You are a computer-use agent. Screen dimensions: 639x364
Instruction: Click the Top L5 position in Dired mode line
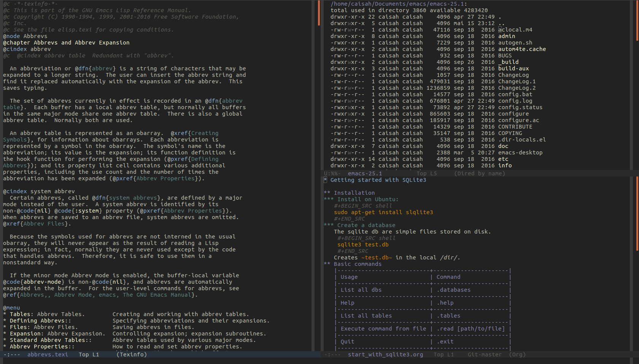point(426,173)
